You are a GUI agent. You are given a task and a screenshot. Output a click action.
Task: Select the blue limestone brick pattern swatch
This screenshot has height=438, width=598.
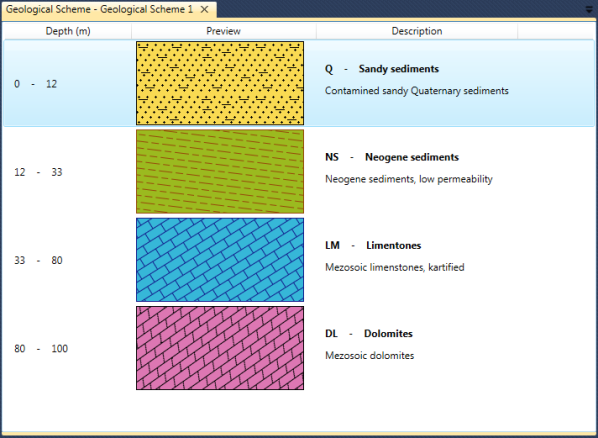click(220, 260)
